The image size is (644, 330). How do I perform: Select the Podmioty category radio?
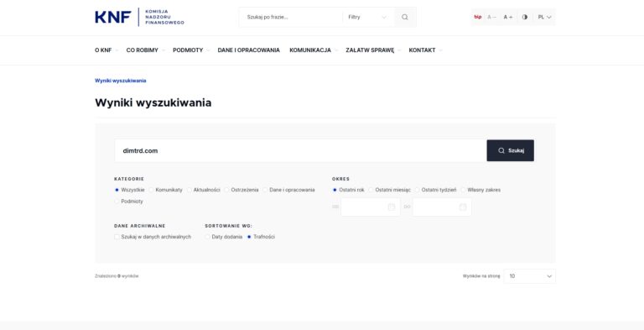117,202
